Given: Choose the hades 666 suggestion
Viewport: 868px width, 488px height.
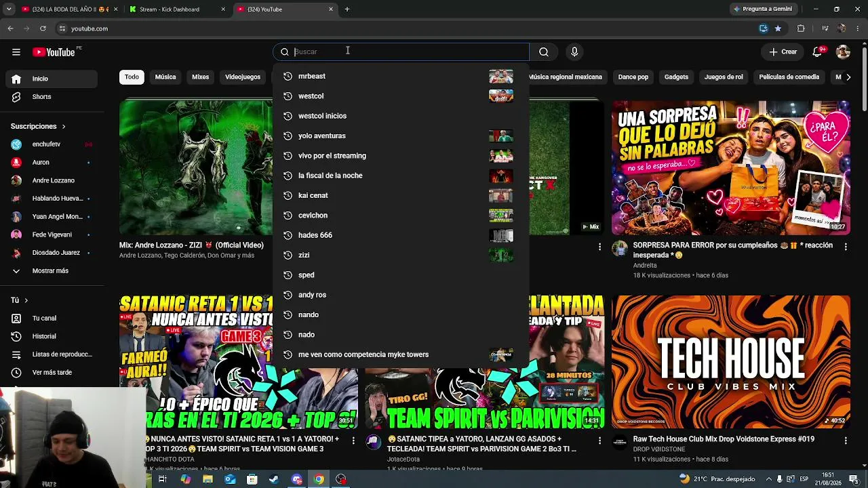Looking at the screenshot, I should point(401,235).
